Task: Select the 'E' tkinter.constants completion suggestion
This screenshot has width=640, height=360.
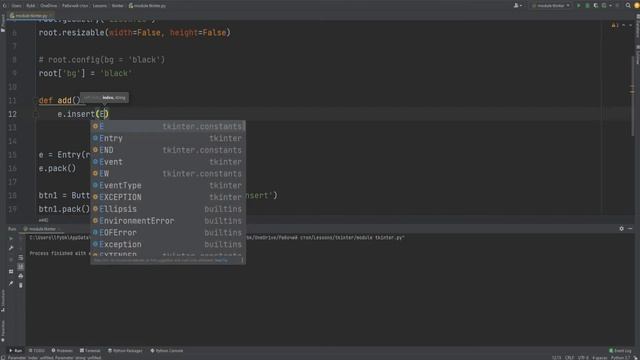Action: (168, 127)
